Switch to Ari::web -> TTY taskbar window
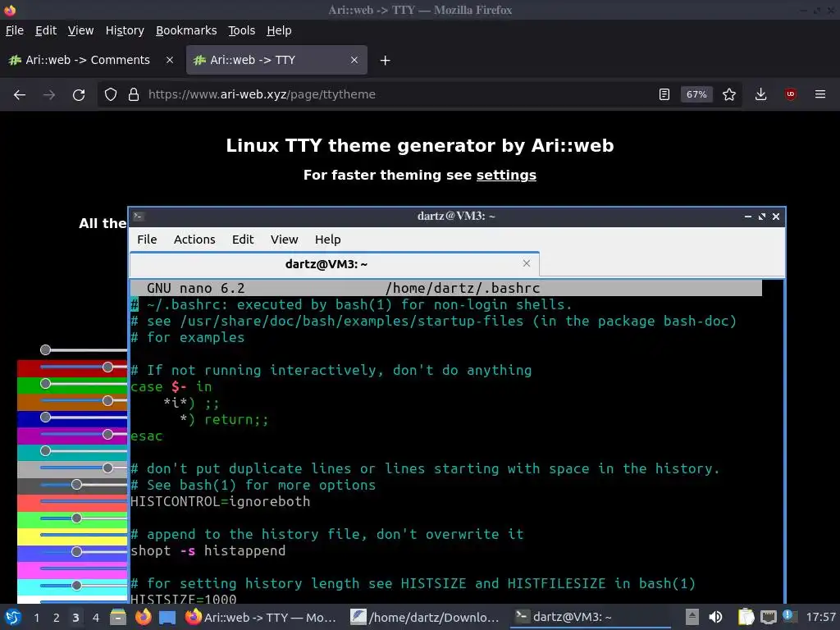 [x=262, y=617]
